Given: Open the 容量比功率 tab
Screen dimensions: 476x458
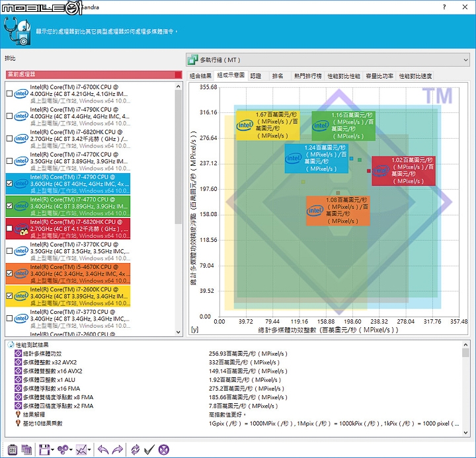Looking at the screenshot, I should [x=379, y=76].
